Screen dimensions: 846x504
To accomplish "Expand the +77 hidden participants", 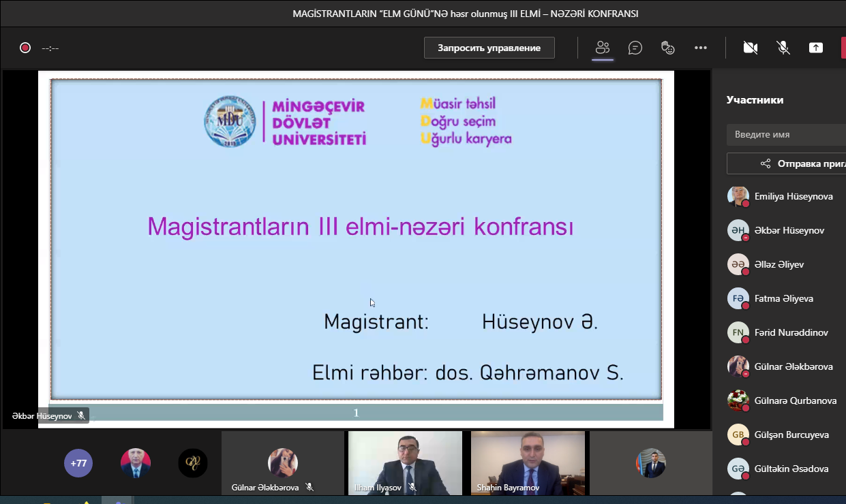I will 79,463.
